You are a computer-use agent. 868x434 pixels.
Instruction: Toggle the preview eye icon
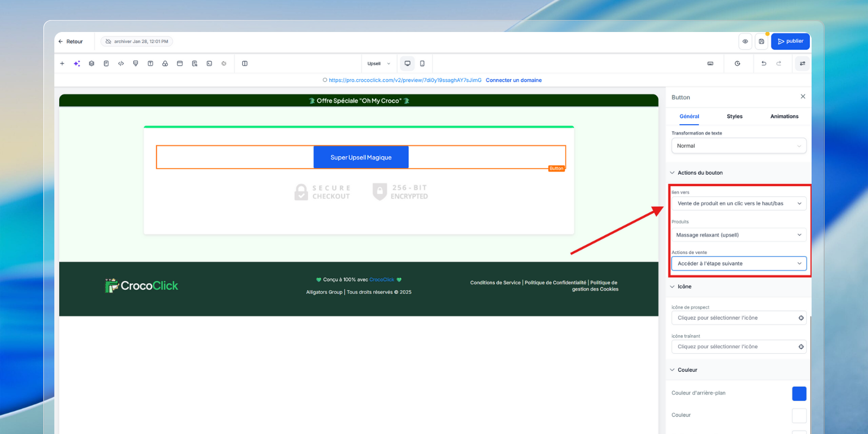coord(745,41)
